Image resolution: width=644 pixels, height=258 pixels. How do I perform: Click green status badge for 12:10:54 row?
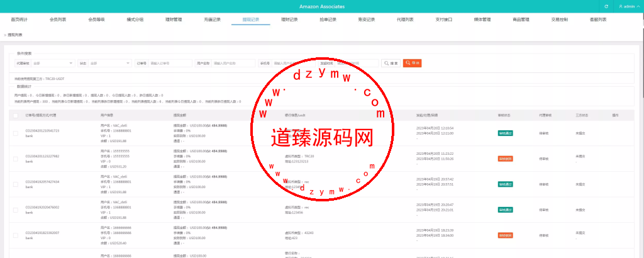click(x=505, y=133)
